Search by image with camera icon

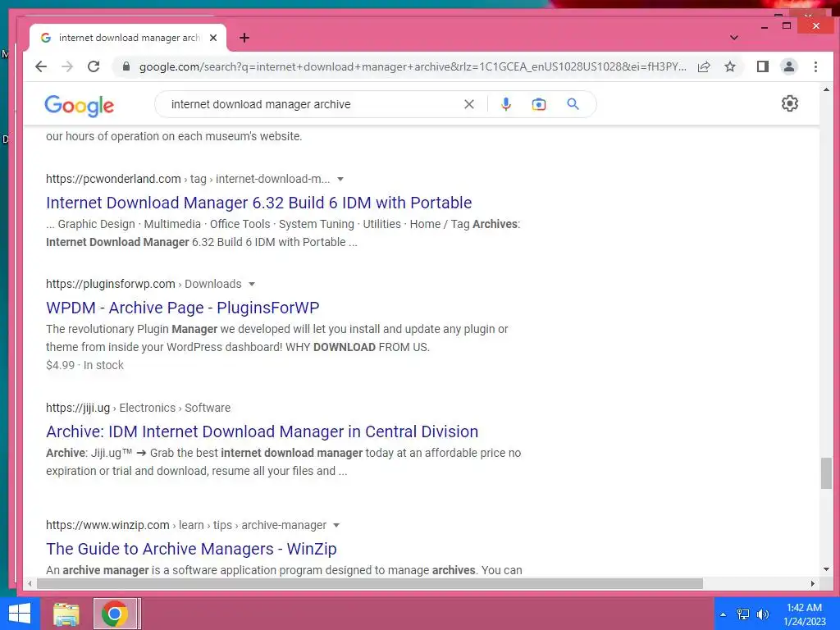pyautogui.click(x=538, y=104)
